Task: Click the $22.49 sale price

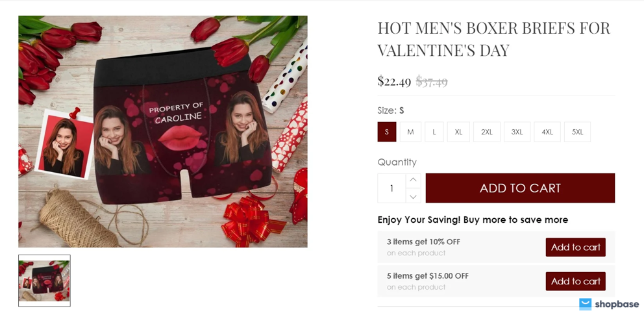Action: click(x=394, y=81)
